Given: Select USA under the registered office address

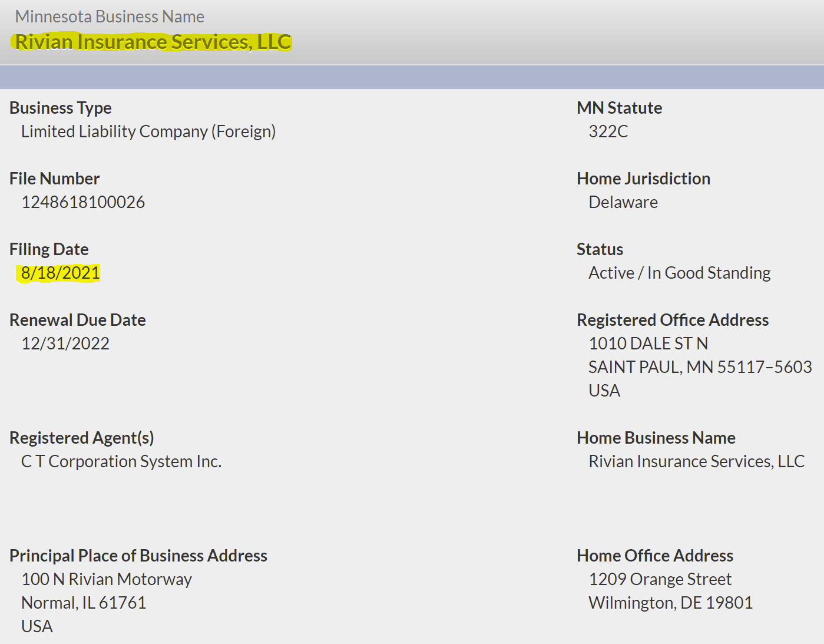Looking at the screenshot, I should (x=604, y=391).
